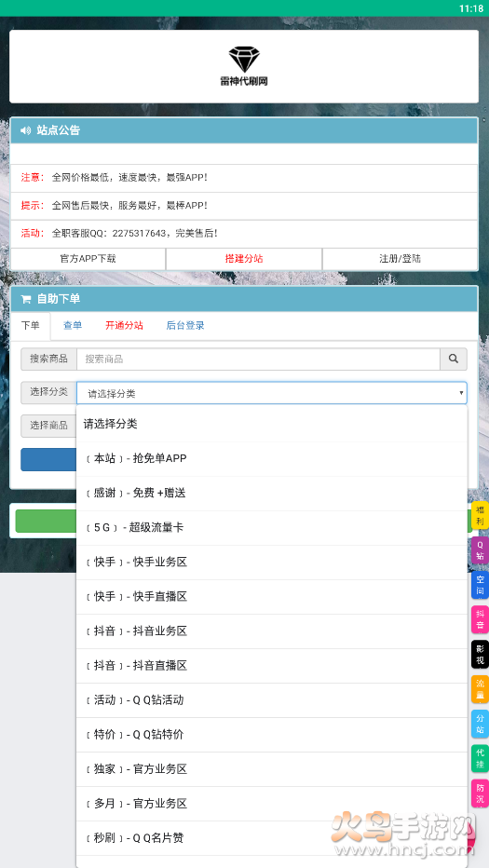Select 5G - 超级流量卡 category
Image resolution: width=489 pixels, height=868 pixels.
click(x=271, y=527)
